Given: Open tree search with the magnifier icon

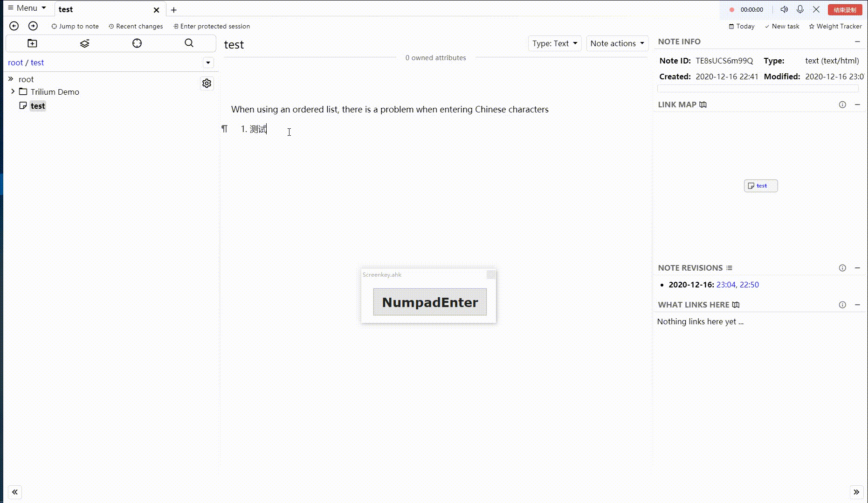Looking at the screenshot, I should click(x=188, y=43).
